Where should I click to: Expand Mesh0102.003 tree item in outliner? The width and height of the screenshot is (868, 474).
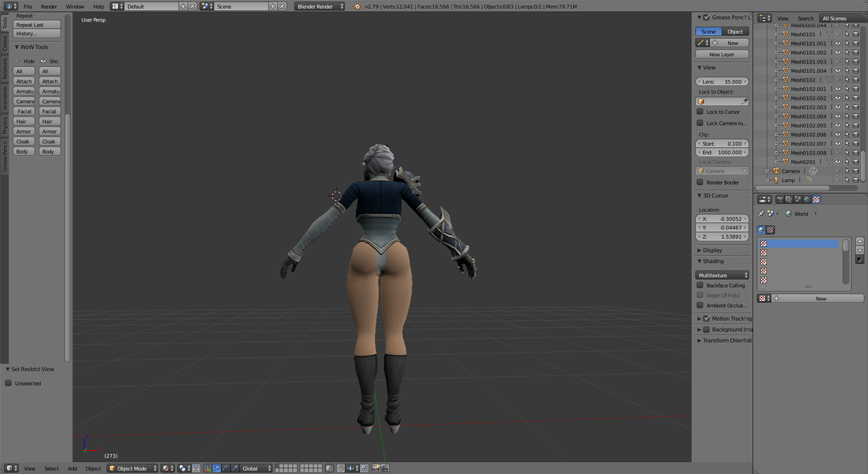[x=776, y=107]
